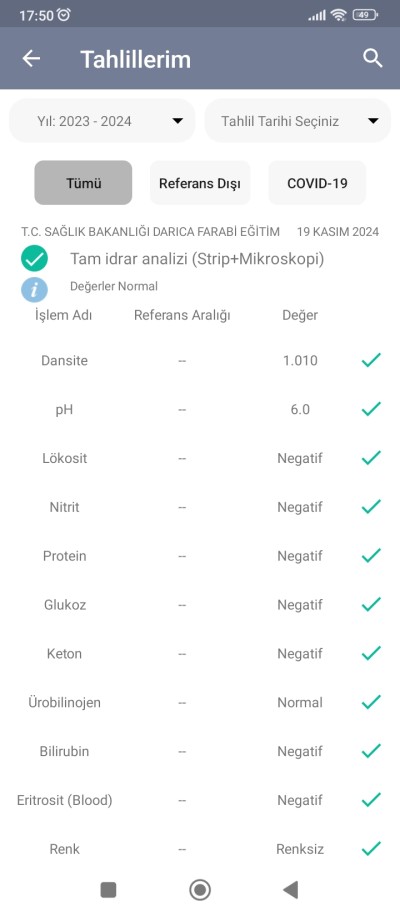Switch to the Referans Dışı tab
This screenshot has height=916, width=400.
pos(200,183)
